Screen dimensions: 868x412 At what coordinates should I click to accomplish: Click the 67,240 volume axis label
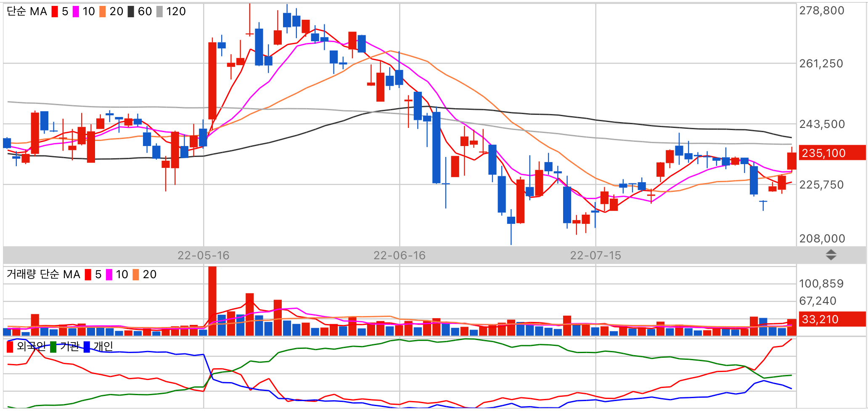pos(818,301)
